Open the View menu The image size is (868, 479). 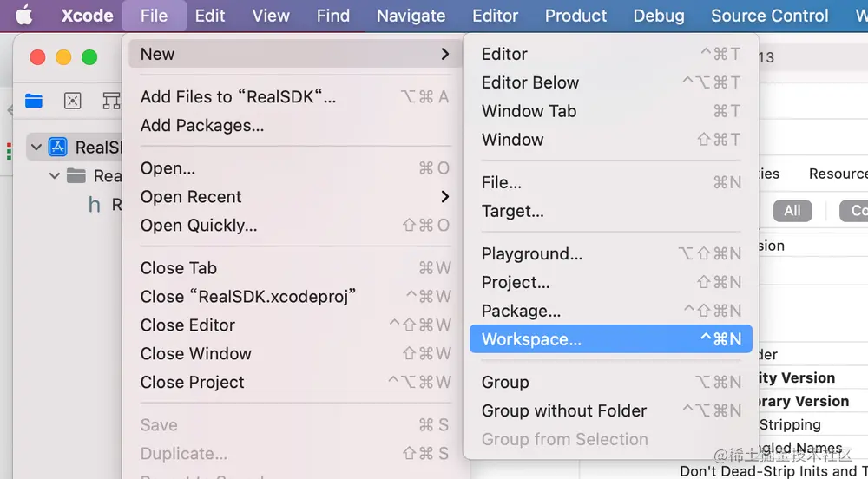pos(271,16)
